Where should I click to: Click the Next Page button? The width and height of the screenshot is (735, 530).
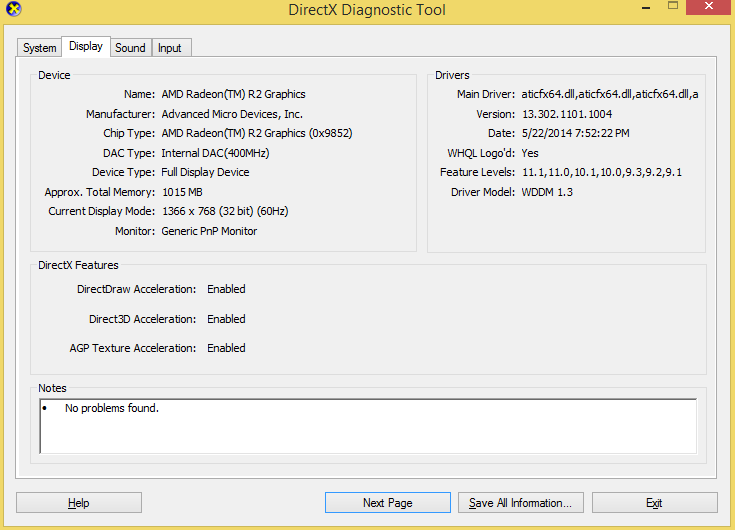tap(388, 503)
